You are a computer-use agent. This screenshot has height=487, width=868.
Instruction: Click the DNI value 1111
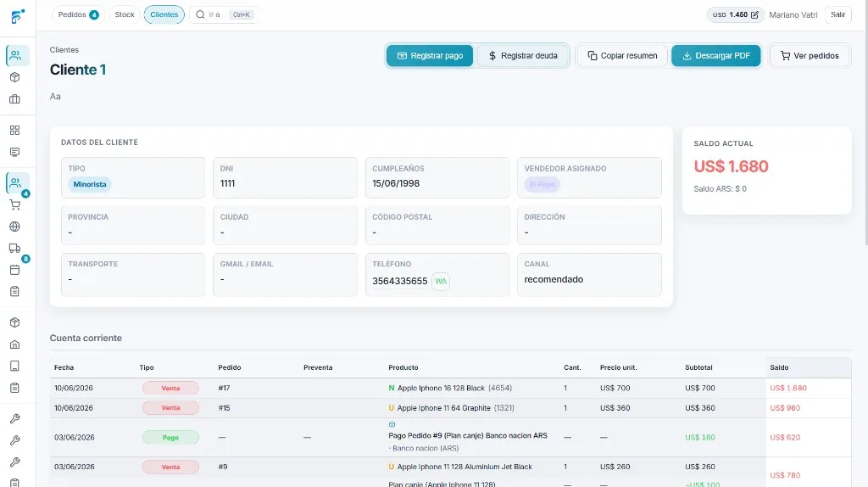point(227,183)
